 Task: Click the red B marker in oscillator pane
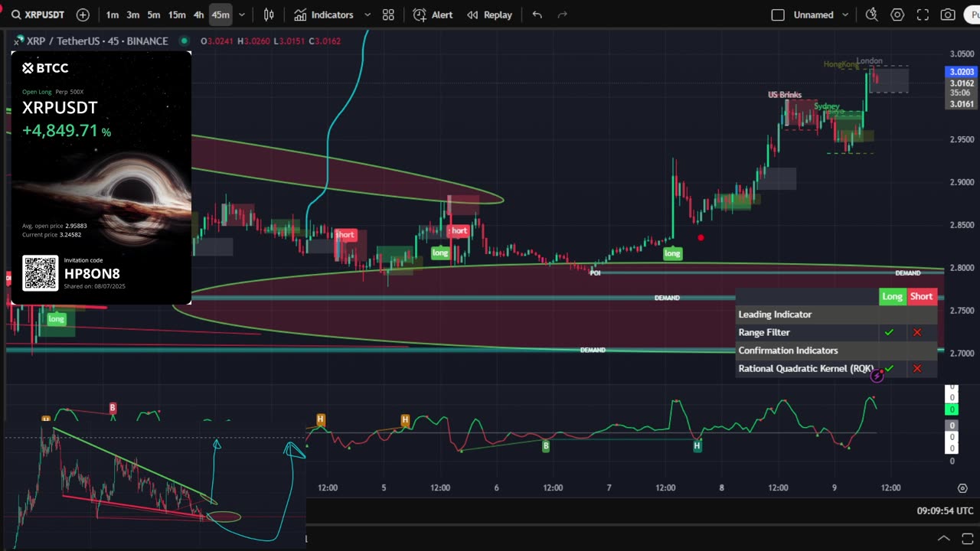pos(113,409)
